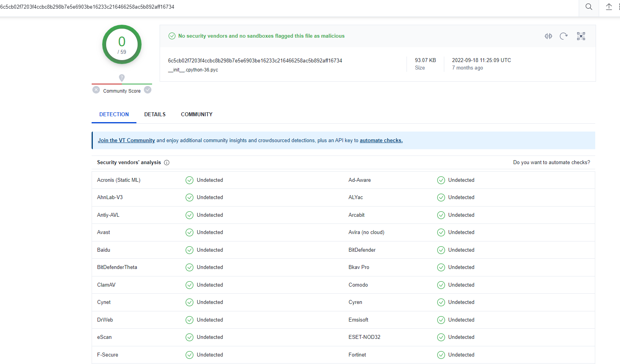This screenshot has height=364, width=620.
Task: Click the ESET-NOD32 vendor name
Action: [x=364, y=337]
